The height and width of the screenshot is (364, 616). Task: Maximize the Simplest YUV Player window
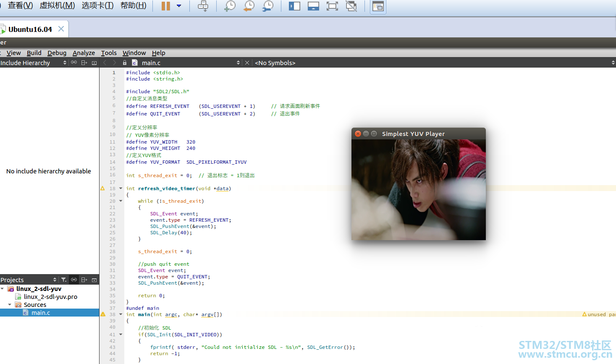point(374,134)
